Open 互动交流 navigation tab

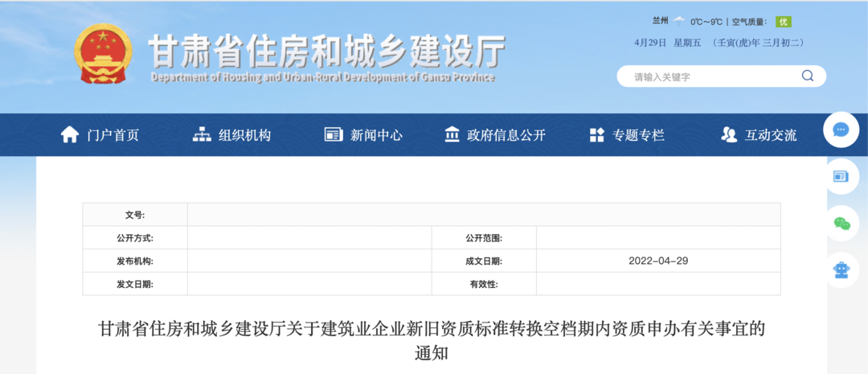(771, 135)
